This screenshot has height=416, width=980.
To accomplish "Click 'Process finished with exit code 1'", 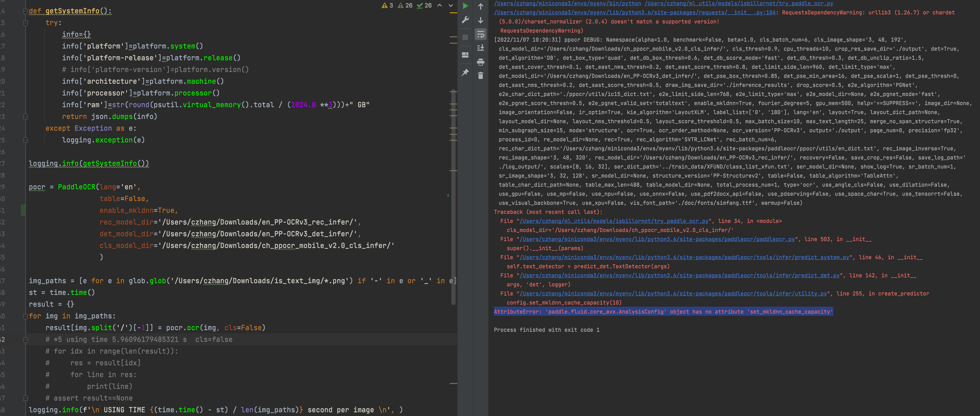I will pos(546,330).
